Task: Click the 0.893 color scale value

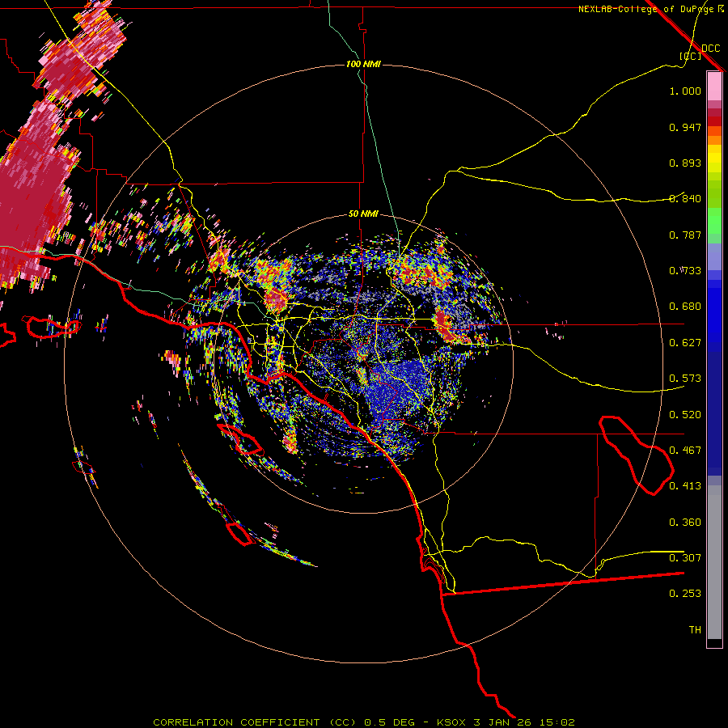Action: pyautogui.click(x=685, y=163)
